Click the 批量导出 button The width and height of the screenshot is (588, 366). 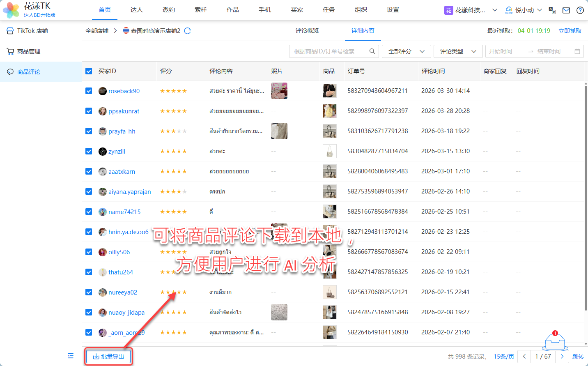click(109, 357)
